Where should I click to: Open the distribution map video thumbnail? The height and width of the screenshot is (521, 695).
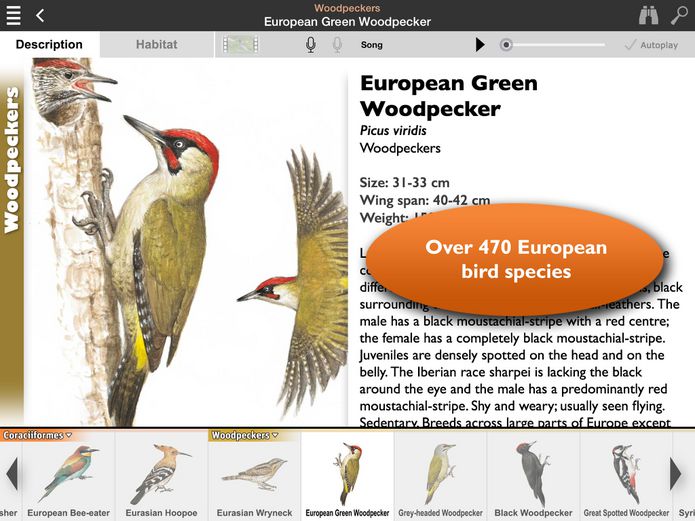(x=240, y=45)
